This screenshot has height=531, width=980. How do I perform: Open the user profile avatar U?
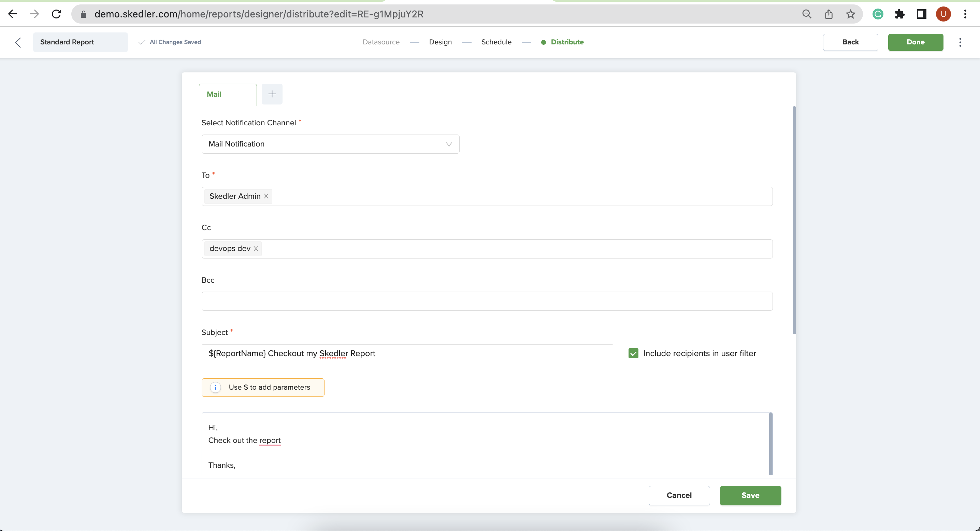click(943, 14)
